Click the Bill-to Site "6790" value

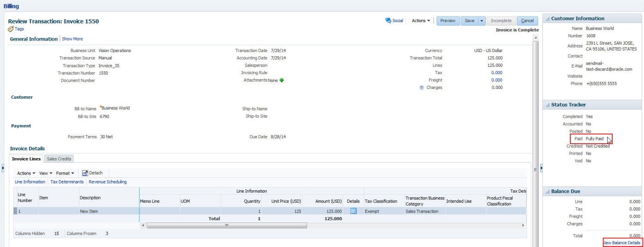104,117
